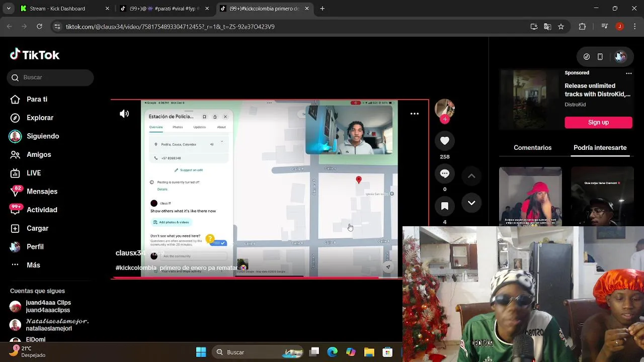Open the media controls icon in toolbar
644x362 pixels.
coord(605,27)
